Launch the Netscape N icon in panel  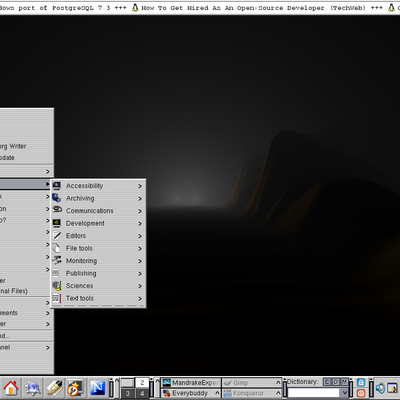pos(98,388)
